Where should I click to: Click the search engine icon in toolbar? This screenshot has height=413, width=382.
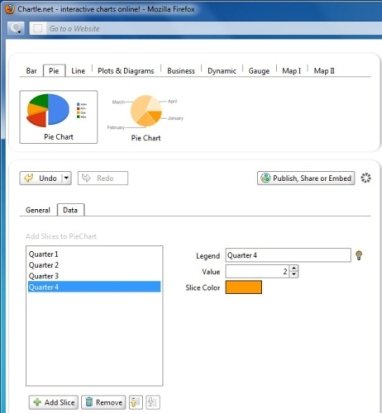[16, 28]
